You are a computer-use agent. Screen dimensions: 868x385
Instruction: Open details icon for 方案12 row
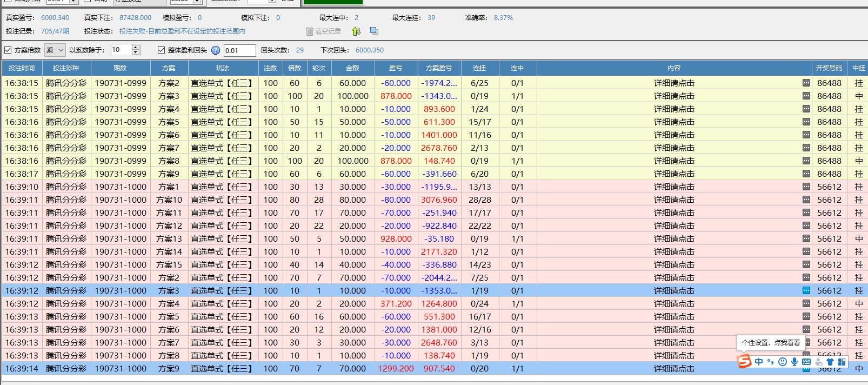(806, 226)
